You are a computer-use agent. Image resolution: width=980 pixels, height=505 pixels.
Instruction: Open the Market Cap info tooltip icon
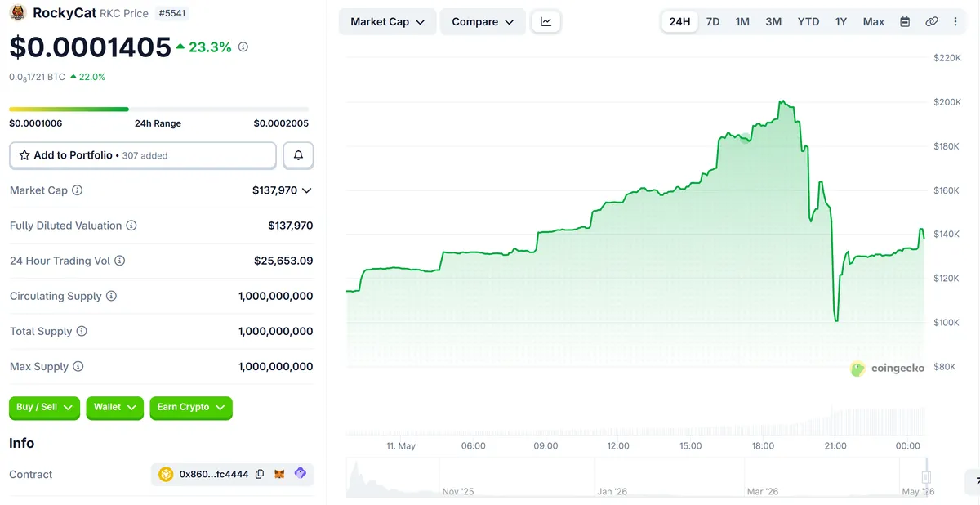pos(78,190)
